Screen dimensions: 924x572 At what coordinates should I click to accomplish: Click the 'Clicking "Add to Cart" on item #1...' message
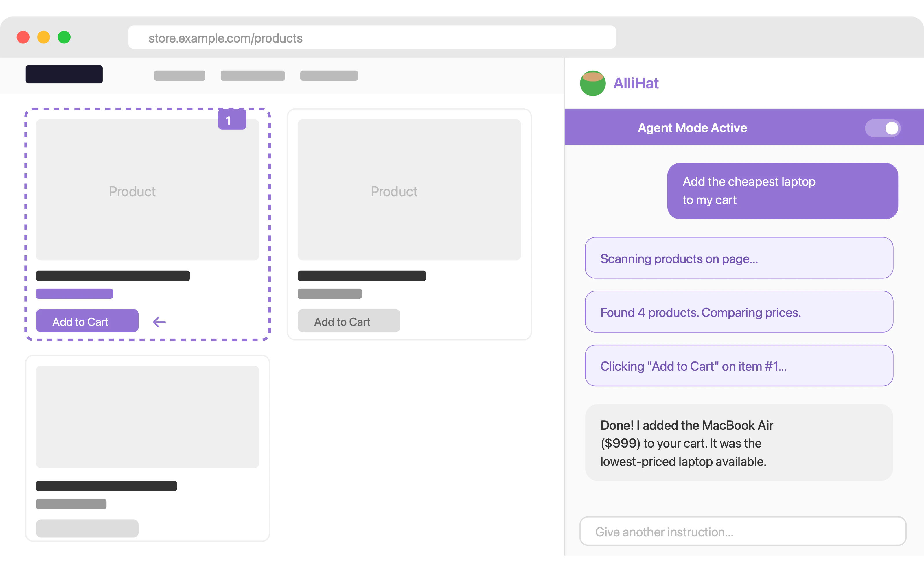[739, 366]
